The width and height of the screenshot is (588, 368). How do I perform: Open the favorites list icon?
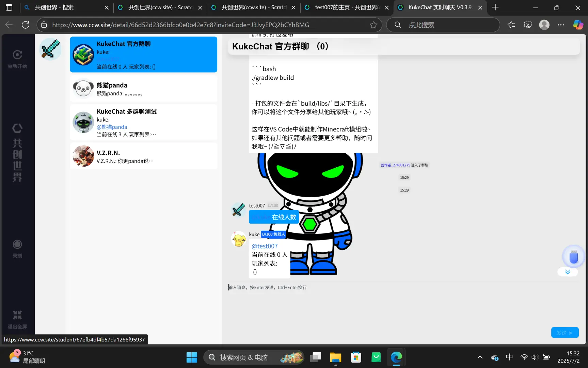[511, 25]
